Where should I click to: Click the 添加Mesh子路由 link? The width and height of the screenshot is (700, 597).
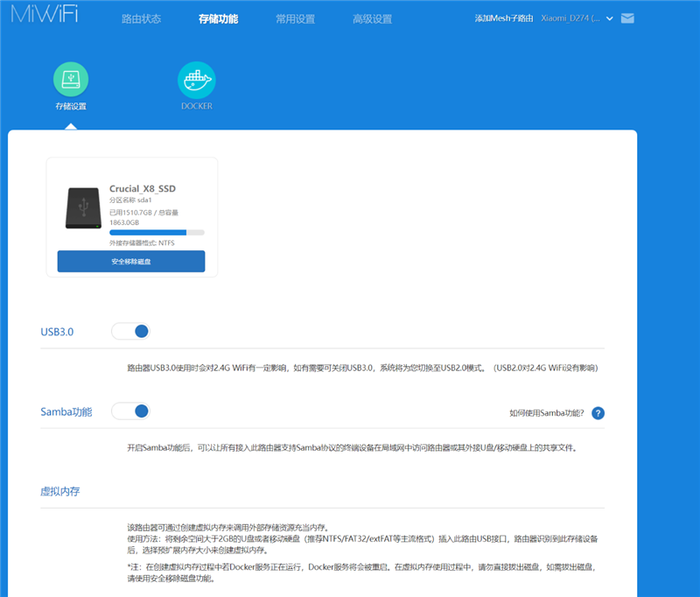pyautogui.click(x=502, y=18)
